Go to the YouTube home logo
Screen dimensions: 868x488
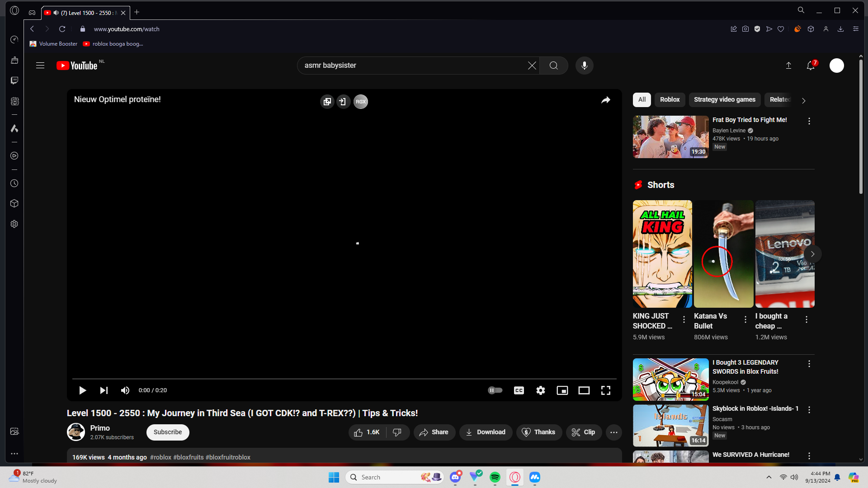[x=77, y=66]
